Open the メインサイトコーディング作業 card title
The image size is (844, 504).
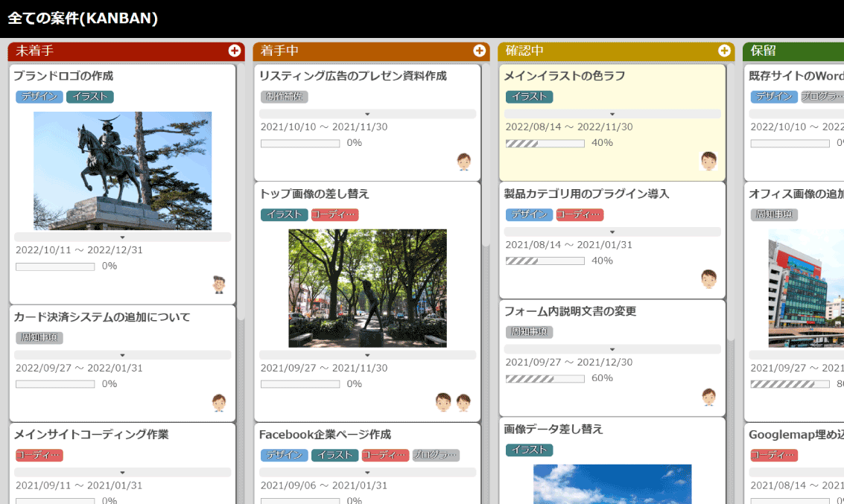click(x=91, y=434)
